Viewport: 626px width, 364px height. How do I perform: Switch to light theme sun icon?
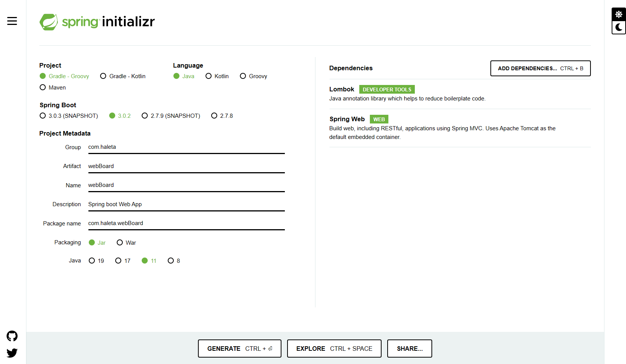coord(619,14)
